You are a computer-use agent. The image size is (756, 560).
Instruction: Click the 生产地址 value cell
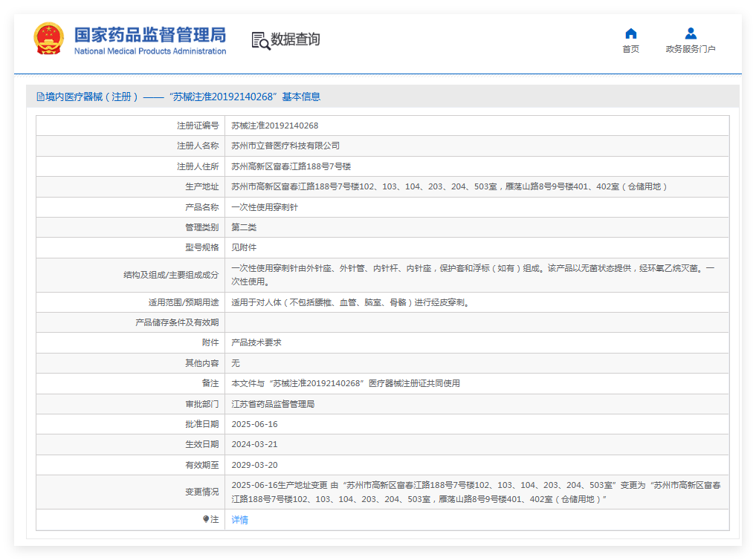[476, 187]
